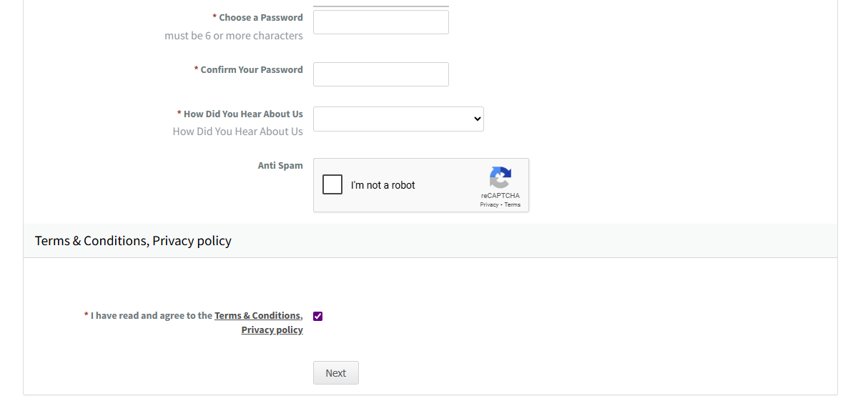Uncheck the agree to Terms & Conditions checkbox

317,316
